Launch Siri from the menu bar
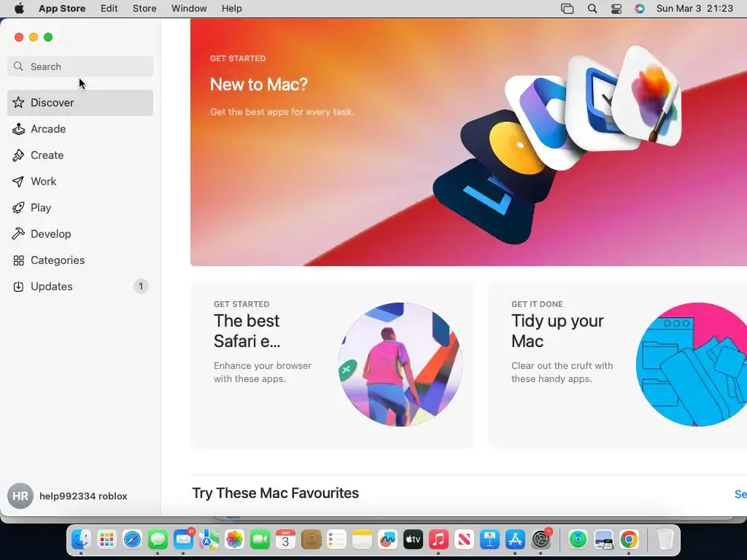 point(640,9)
